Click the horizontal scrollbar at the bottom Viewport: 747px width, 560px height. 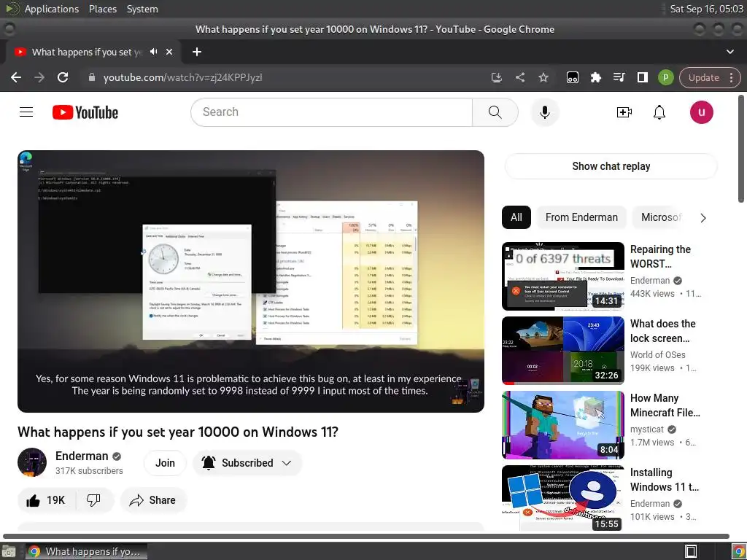coord(366,536)
